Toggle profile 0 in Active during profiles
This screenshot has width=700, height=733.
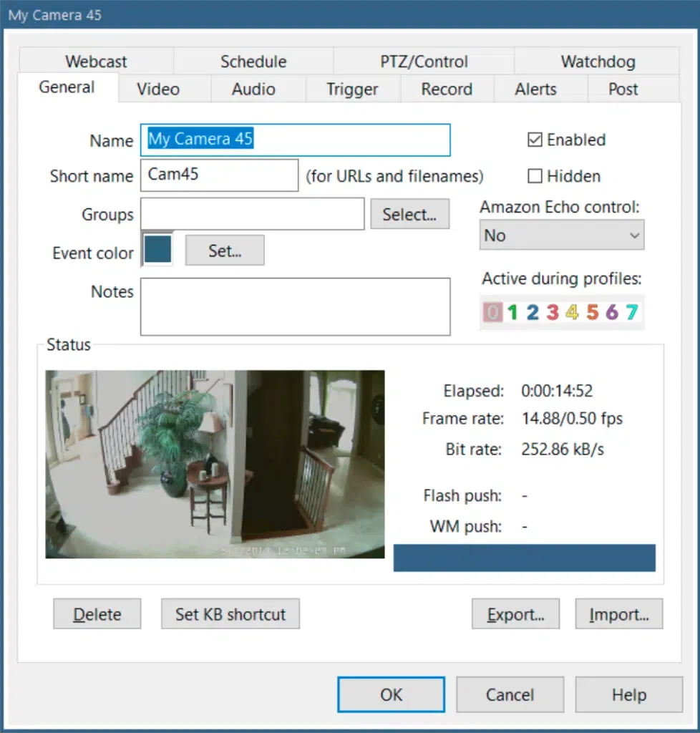[492, 312]
